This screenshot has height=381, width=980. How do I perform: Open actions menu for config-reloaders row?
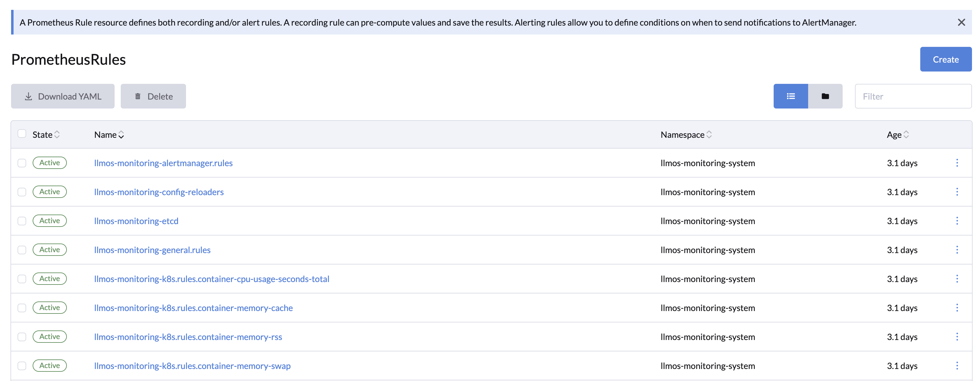(957, 192)
